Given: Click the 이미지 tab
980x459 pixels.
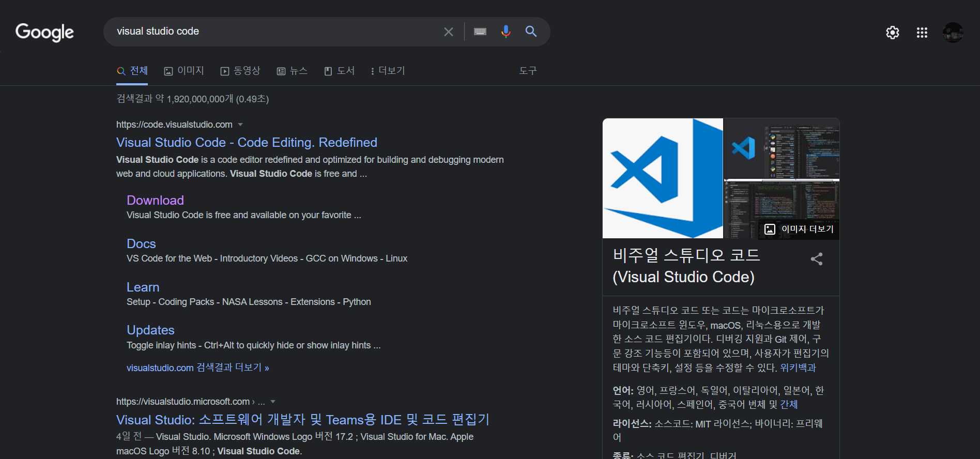Looking at the screenshot, I should pos(184,71).
